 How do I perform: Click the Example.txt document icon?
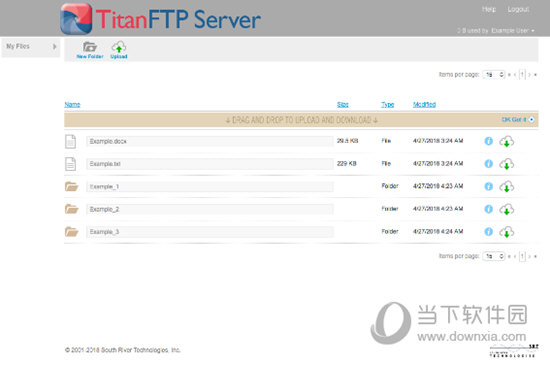coord(71,164)
